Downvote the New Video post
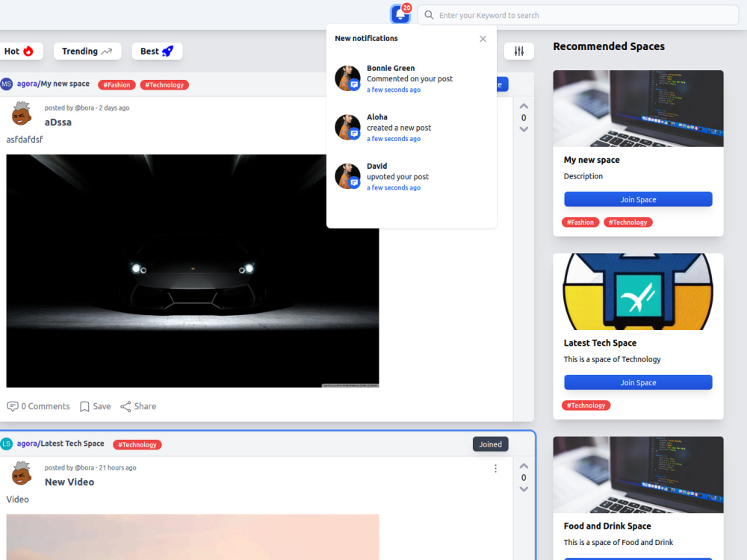 524,490
